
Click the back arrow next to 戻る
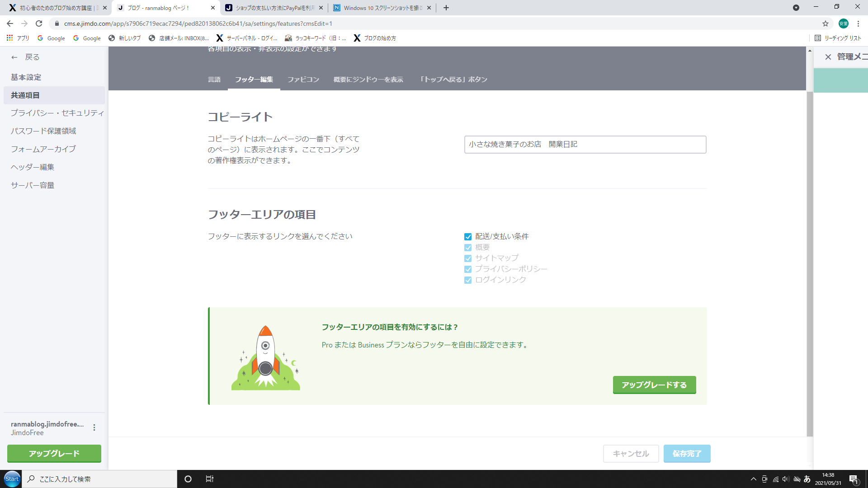[14, 57]
